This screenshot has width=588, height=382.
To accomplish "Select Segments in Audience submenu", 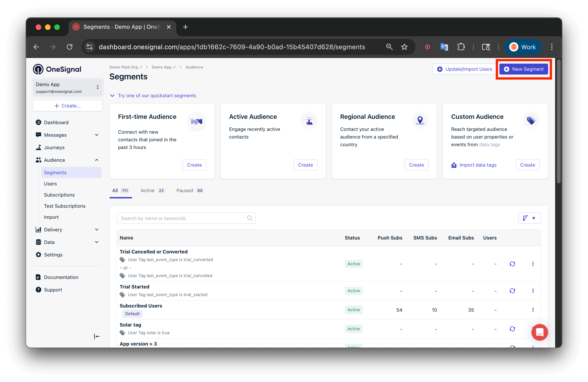I will (71, 173).
